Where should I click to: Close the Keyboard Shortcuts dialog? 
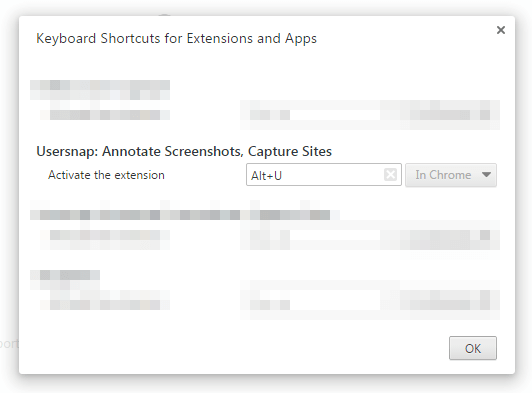click(501, 30)
